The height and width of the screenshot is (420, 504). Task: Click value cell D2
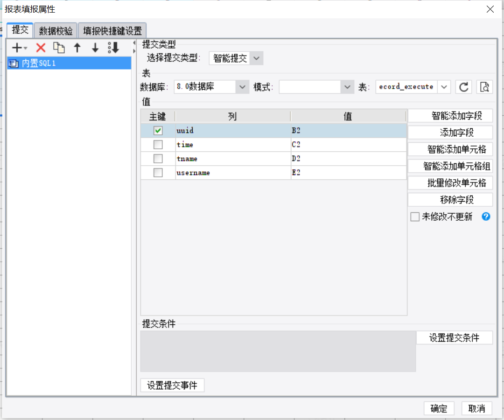[349, 159]
